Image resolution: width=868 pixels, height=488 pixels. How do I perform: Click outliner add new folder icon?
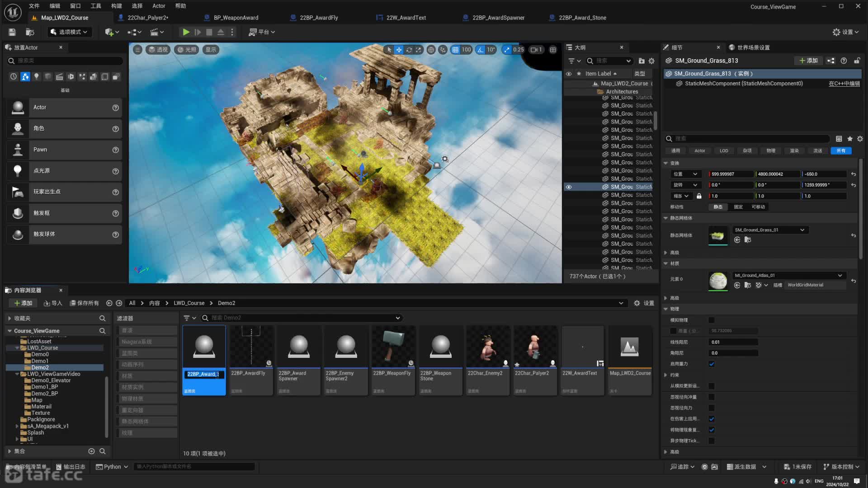642,61
